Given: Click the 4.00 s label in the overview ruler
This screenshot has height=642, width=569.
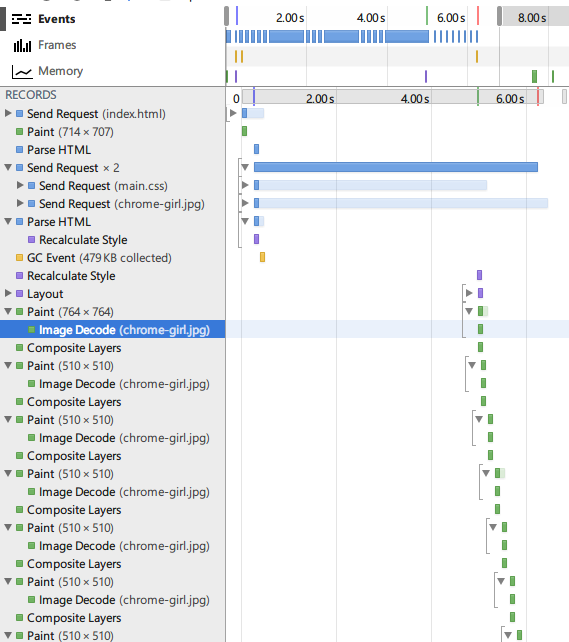Looking at the screenshot, I should (x=371, y=18).
